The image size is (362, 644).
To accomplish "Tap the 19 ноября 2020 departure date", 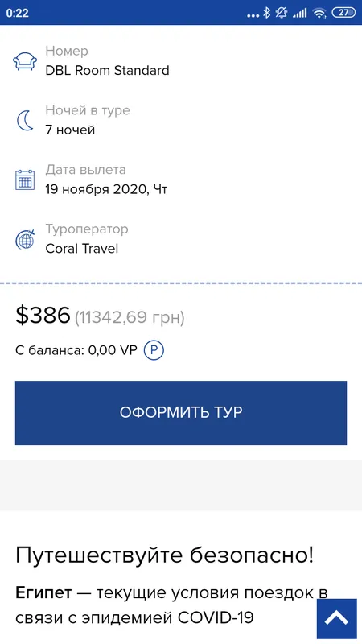I will pyautogui.click(x=106, y=189).
